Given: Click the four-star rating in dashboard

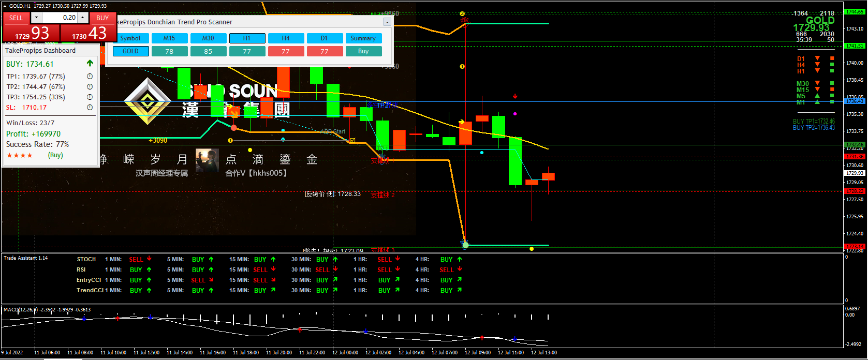Looking at the screenshot, I should pyautogui.click(x=20, y=155).
